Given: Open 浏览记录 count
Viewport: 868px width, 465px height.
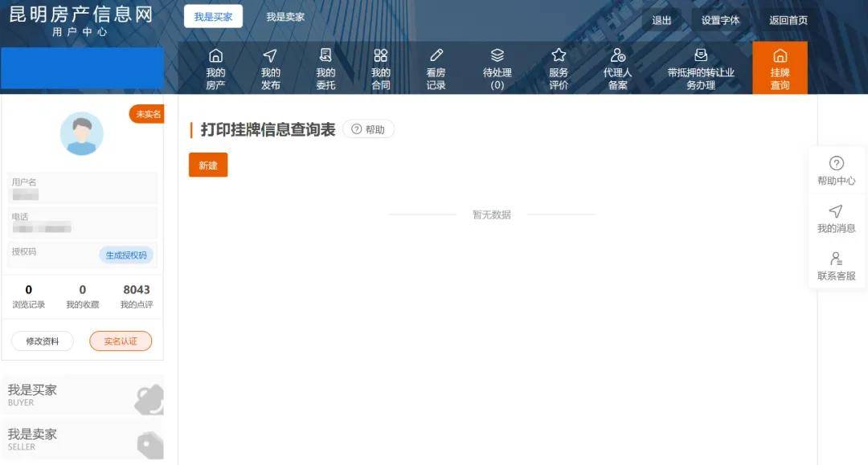Looking at the screenshot, I should (29, 296).
